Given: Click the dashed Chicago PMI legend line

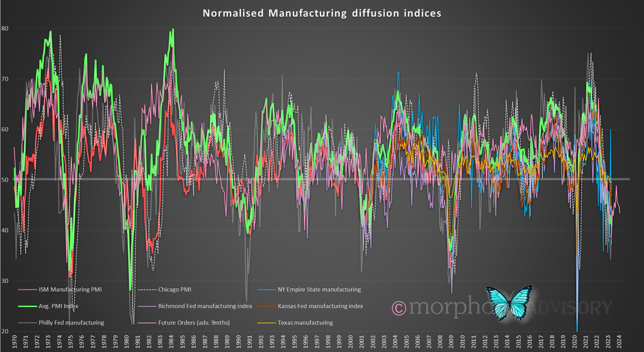Looking at the screenshot, I should (x=147, y=289).
